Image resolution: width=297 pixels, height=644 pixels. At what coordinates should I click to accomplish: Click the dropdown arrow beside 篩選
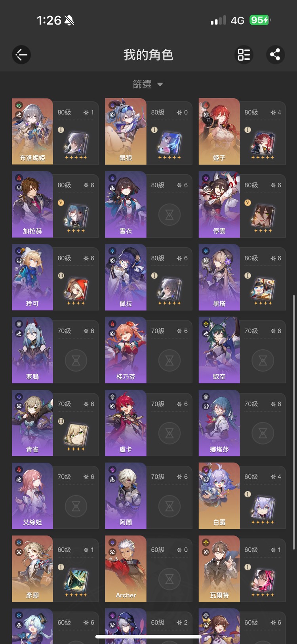pyautogui.click(x=160, y=84)
